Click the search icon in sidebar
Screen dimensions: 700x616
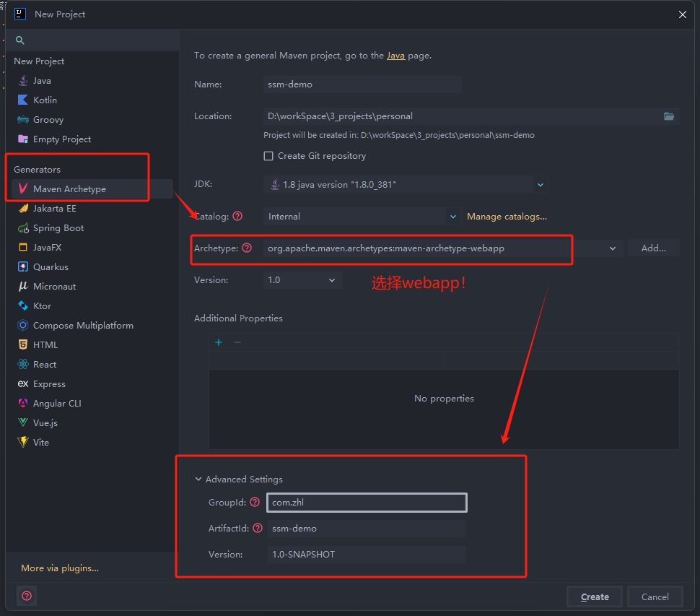coord(20,40)
